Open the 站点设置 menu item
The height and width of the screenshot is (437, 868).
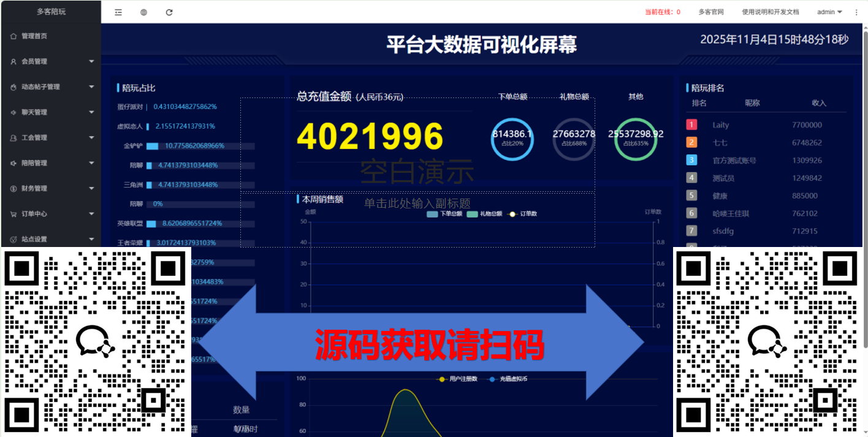pos(34,239)
